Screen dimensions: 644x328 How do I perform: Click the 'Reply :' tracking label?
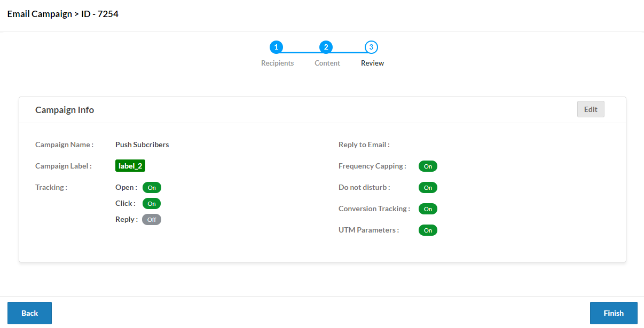click(x=127, y=219)
